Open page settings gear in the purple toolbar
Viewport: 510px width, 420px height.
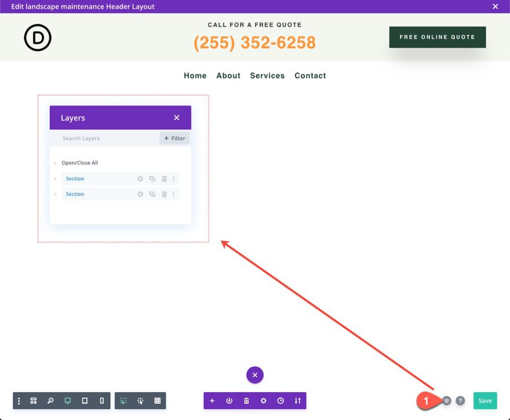264,400
